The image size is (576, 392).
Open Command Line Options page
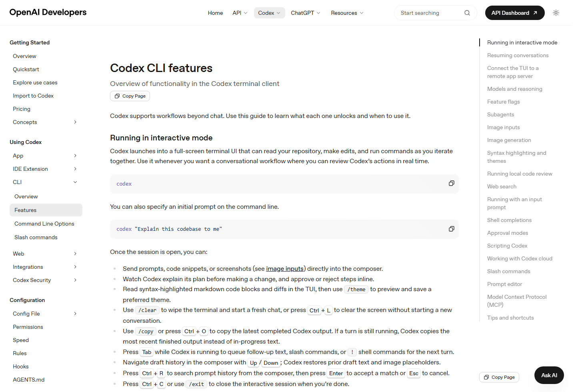[44, 224]
